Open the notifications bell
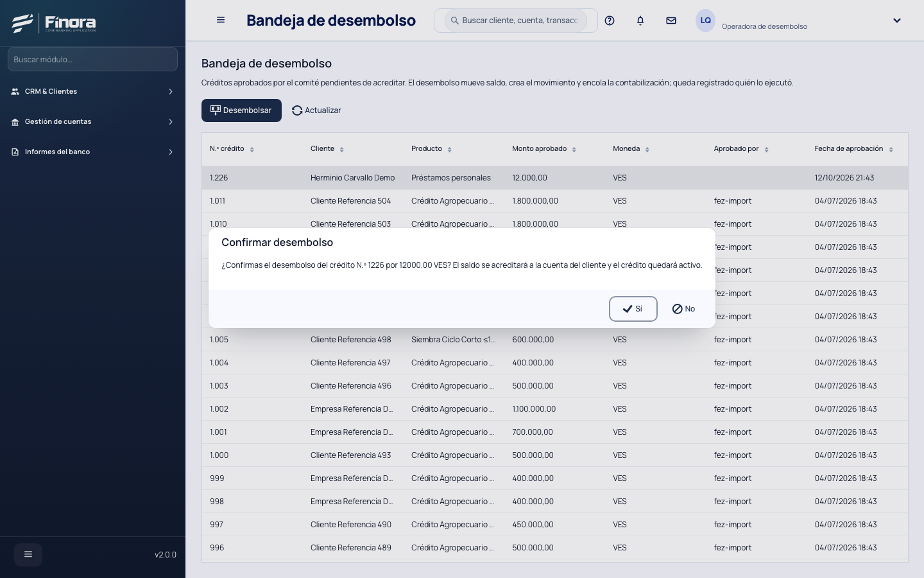The height and width of the screenshot is (578, 924). (x=640, y=21)
